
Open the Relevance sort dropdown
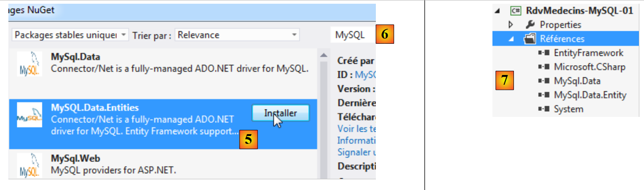click(x=237, y=35)
